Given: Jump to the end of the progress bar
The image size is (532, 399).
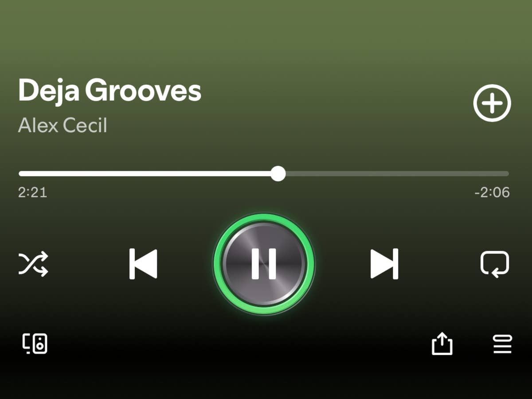Looking at the screenshot, I should click(507, 173).
